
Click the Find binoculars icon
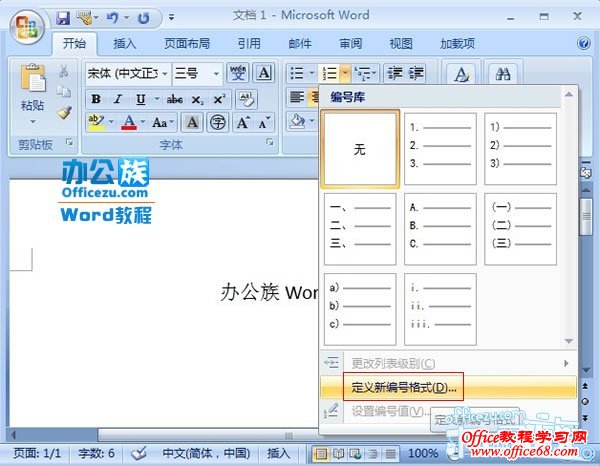(502, 73)
